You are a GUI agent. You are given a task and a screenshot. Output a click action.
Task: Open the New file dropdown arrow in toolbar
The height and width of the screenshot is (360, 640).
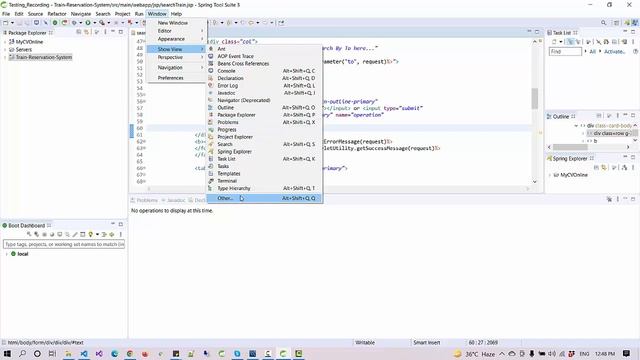click(12, 23)
